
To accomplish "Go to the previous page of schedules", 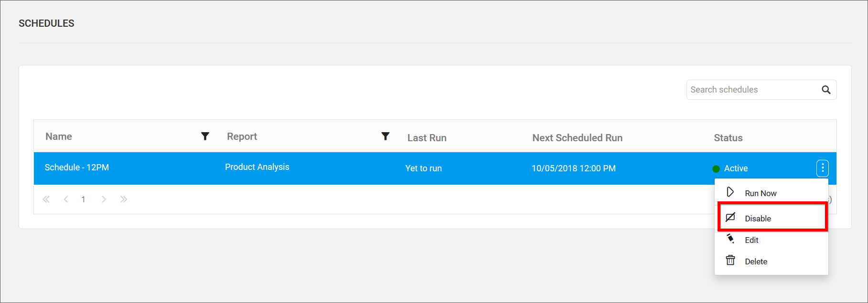I will click(x=66, y=199).
